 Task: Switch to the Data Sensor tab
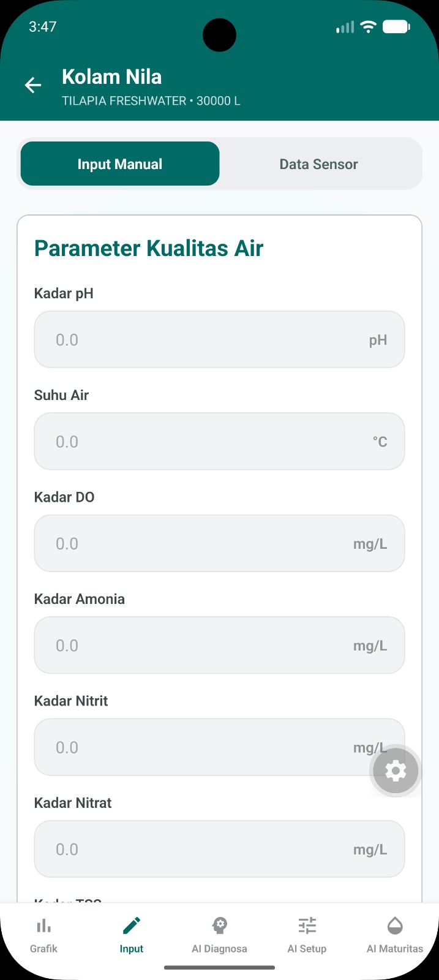click(x=319, y=164)
